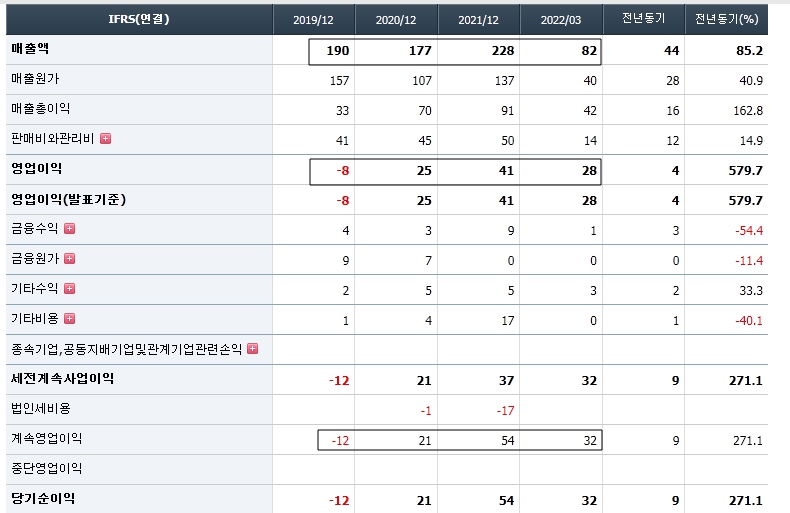Select the 매출액 row label

30,49
